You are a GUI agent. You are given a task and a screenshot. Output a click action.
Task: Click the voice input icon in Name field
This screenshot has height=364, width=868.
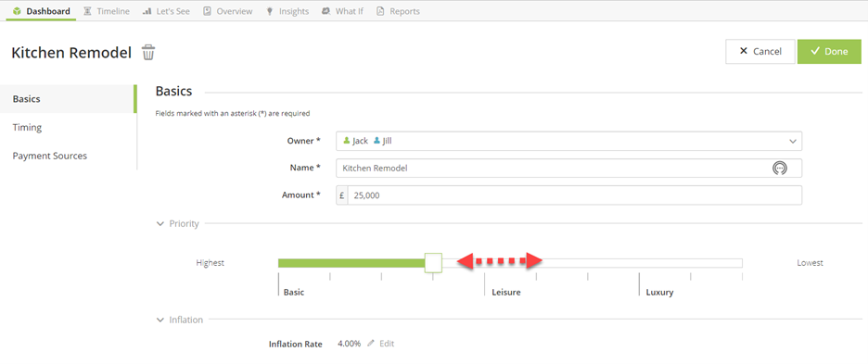click(779, 169)
